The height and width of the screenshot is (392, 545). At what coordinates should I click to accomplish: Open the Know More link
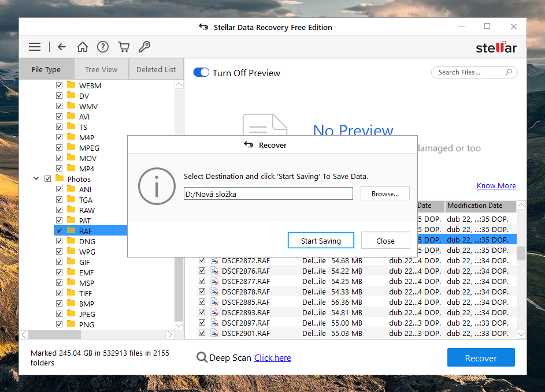click(496, 185)
